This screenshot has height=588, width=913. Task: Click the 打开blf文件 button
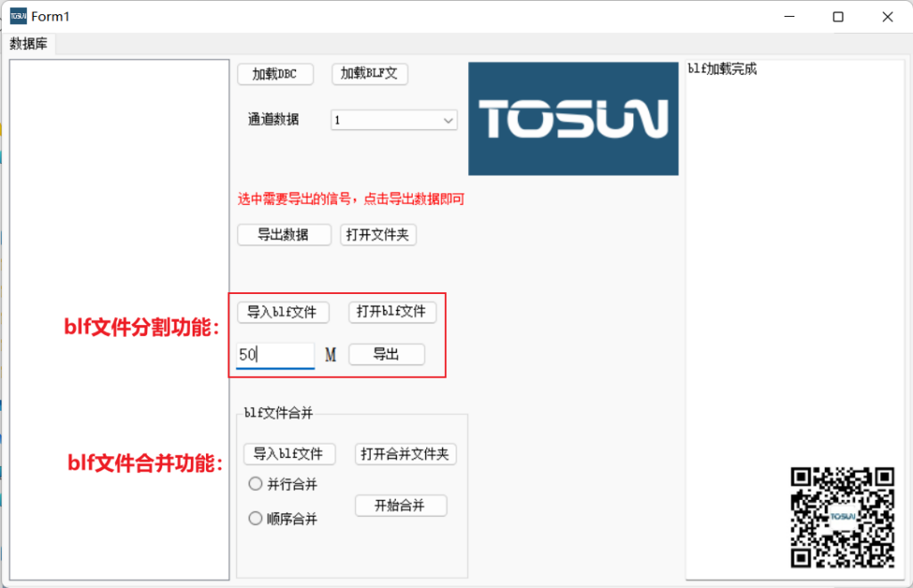click(391, 313)
